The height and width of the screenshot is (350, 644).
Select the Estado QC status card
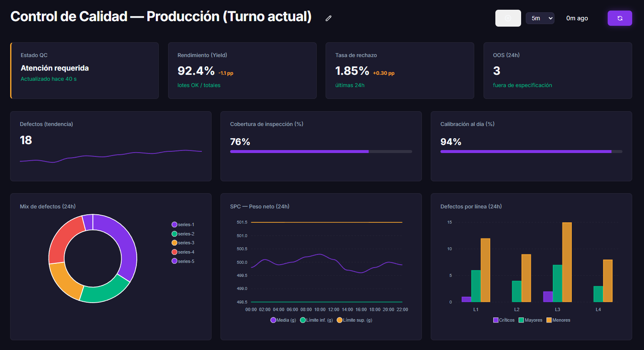click(84, 71)
